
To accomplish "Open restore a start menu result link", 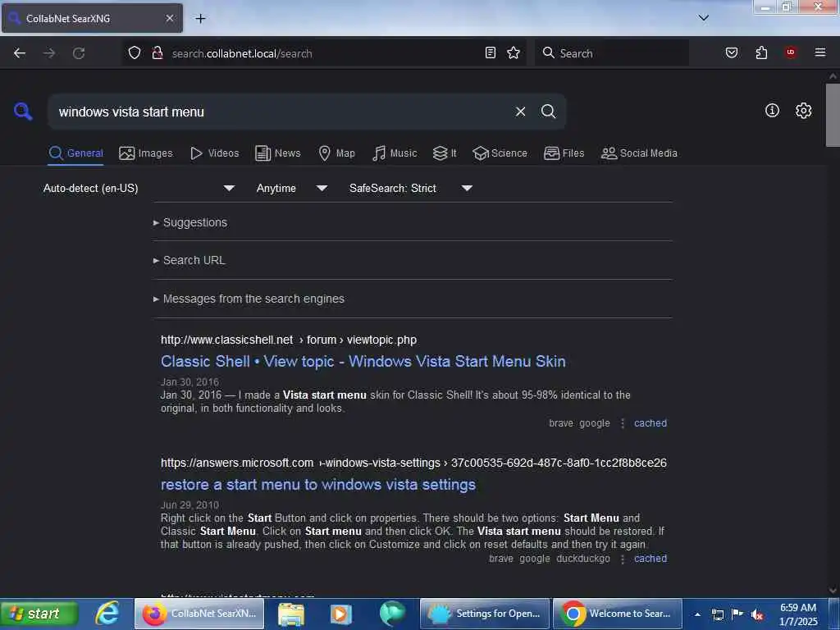I will point(318,485).
